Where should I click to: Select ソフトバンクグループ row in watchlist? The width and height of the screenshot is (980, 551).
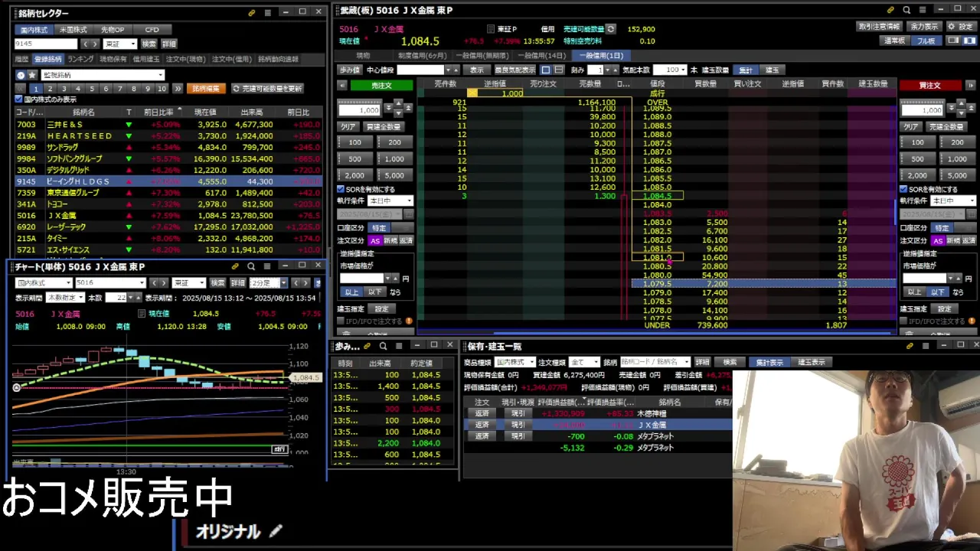click(x=168, y=158)
